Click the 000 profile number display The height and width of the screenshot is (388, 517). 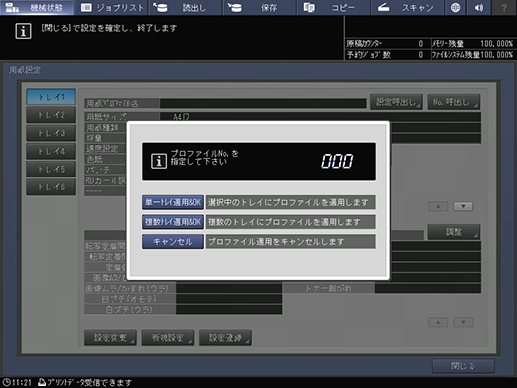pyautogui.click(x=337, y=161)
